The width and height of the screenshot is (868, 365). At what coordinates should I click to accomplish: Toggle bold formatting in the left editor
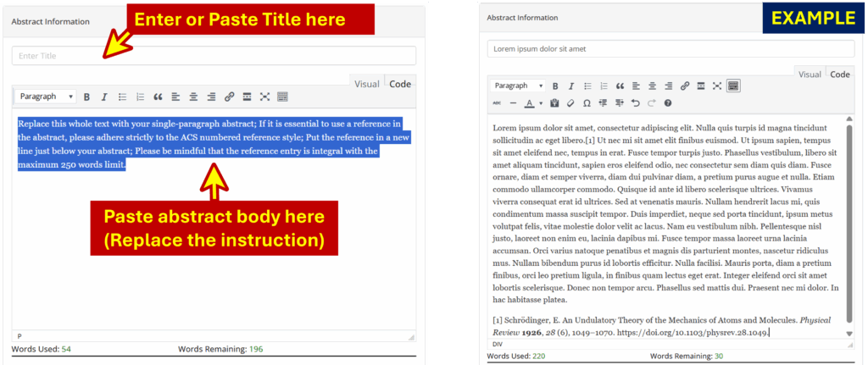[x=86, y=97]
